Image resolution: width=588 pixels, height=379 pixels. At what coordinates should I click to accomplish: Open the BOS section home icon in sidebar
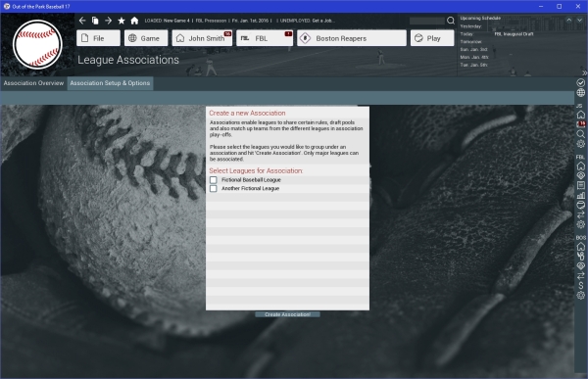580,247
